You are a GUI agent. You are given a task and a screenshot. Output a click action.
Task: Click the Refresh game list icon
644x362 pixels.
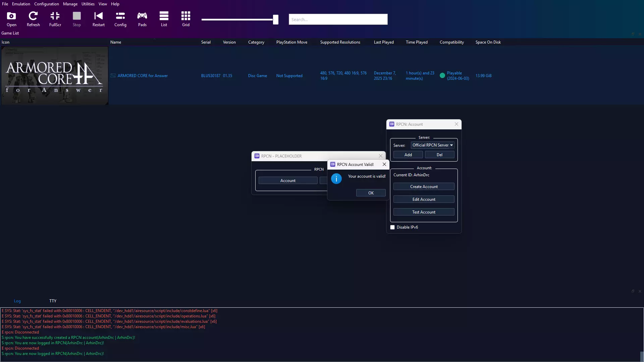point(33,19)
